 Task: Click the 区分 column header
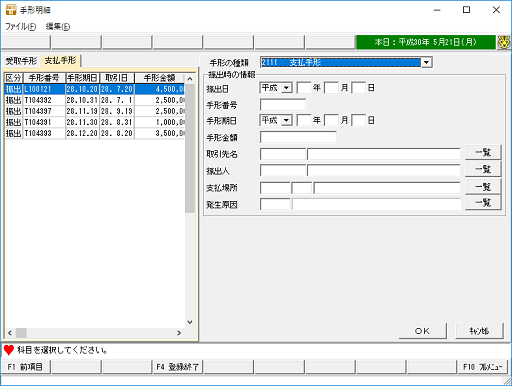pos(14,78)
